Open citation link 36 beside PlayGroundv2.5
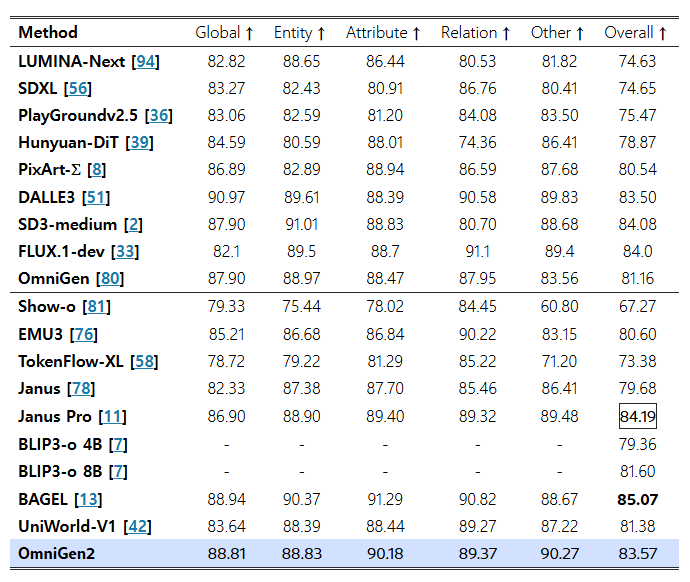Image resolution: width=690 pixels, height=582 pixels. 159,115
